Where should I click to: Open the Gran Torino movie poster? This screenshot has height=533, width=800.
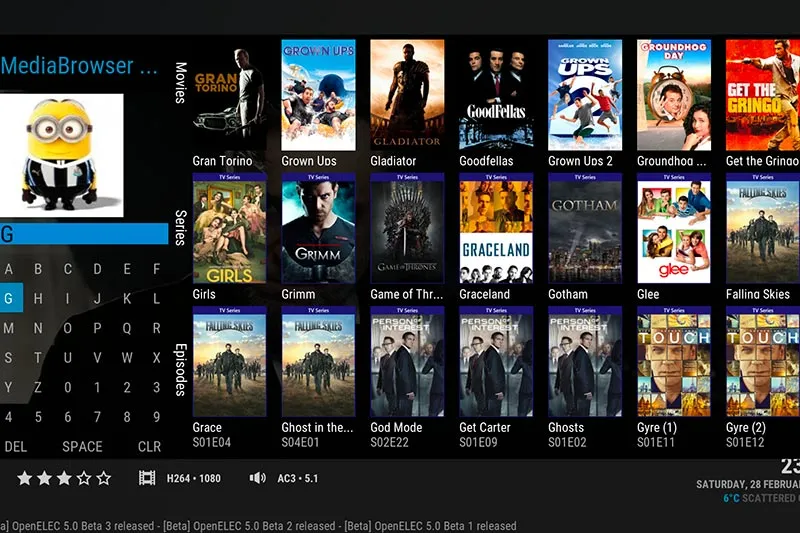point(229,95)
